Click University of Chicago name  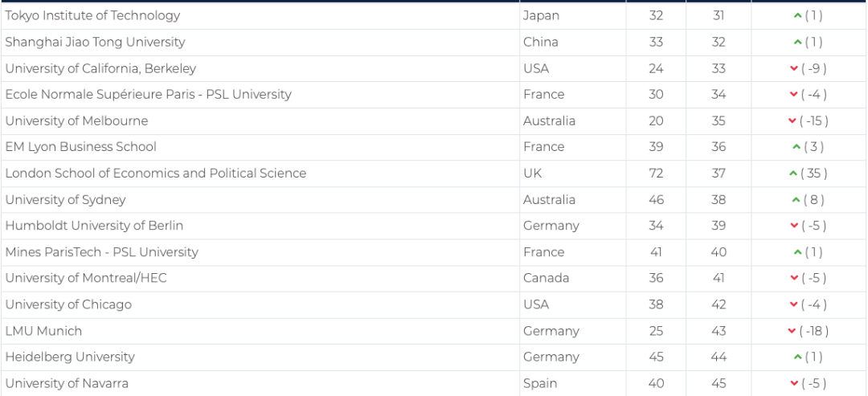[68, 304]
